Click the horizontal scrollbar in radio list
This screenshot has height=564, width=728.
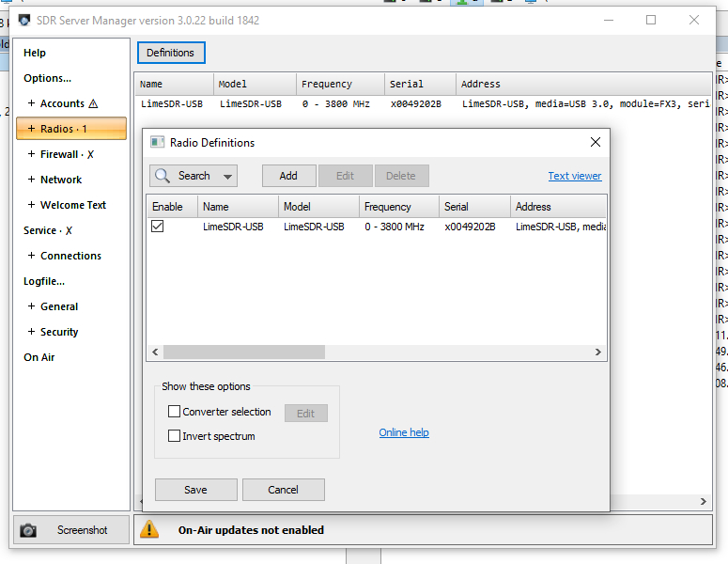click(x=244, y=352)
